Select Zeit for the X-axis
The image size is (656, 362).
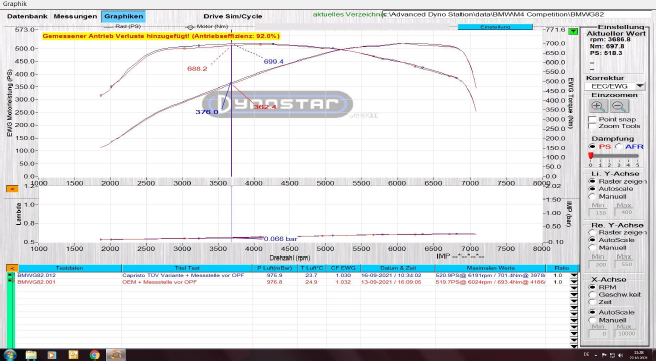592,302
